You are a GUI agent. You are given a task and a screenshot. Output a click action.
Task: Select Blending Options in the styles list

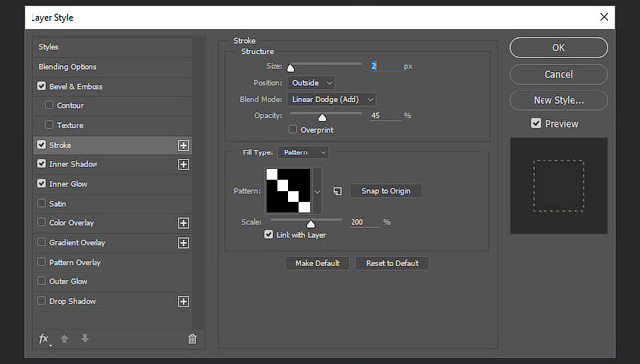pyautogui.click(x=112, y=67)
